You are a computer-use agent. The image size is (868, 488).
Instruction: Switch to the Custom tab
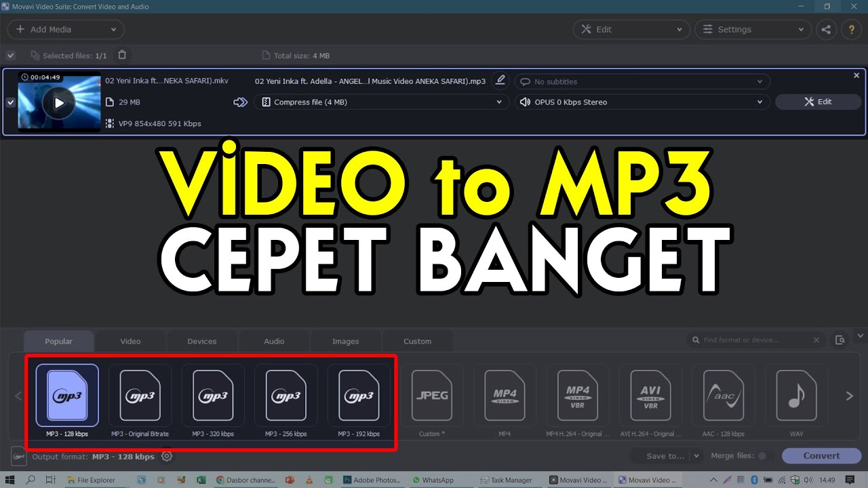tap(418, 341)
